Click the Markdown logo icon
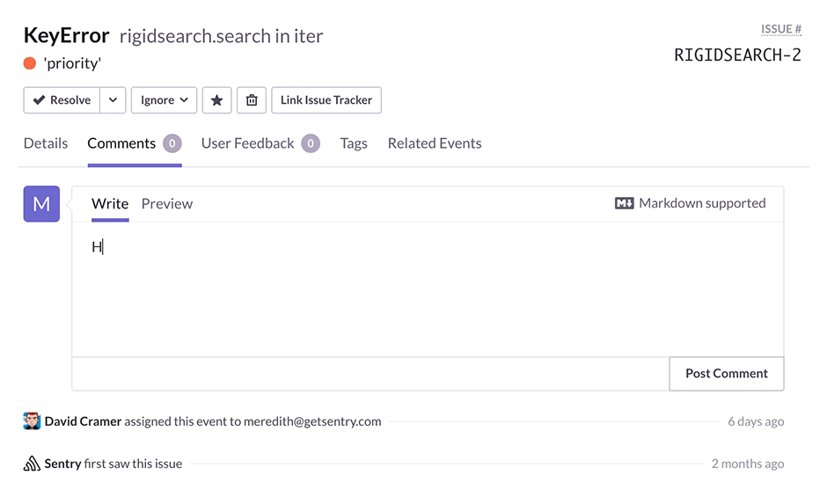This screenshot has width=827, height=504. point(625,203)
